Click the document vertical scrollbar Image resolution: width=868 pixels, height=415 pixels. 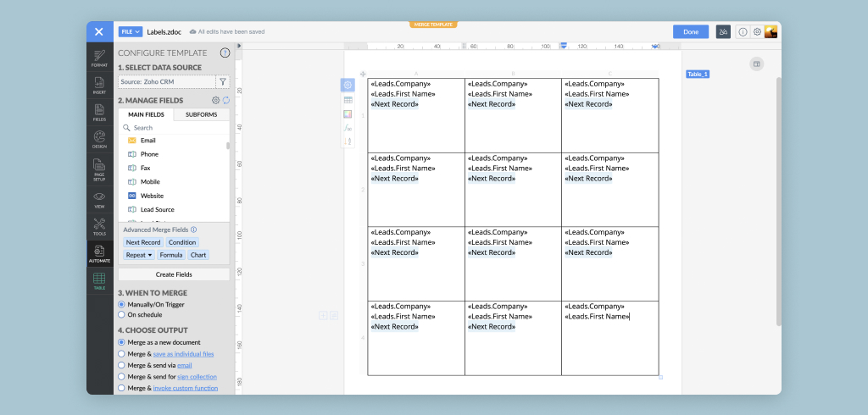tap(779, 202)
